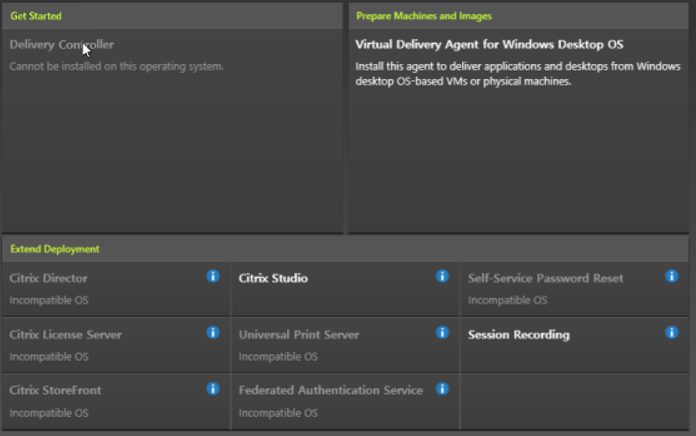696x436 pixels.
Task: Open Citrix Director info icon
Action: click(213, 276)
